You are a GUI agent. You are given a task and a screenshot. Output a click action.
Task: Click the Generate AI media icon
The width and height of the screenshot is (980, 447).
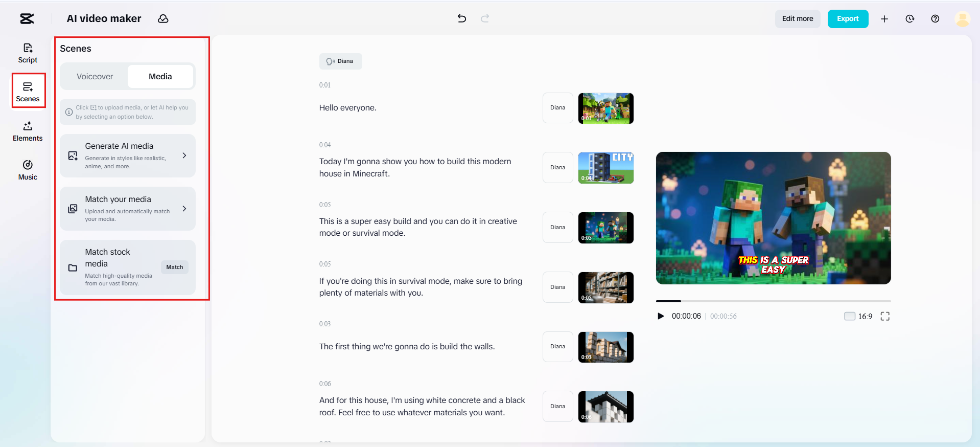(x=73, y=155)
